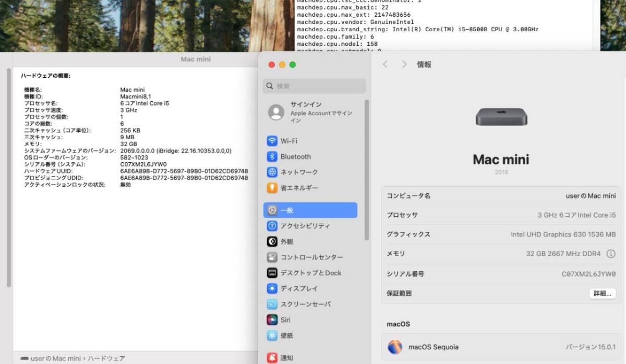Select the コンピュータ名 row
This screenshot has width=626, height=364.
501,196
